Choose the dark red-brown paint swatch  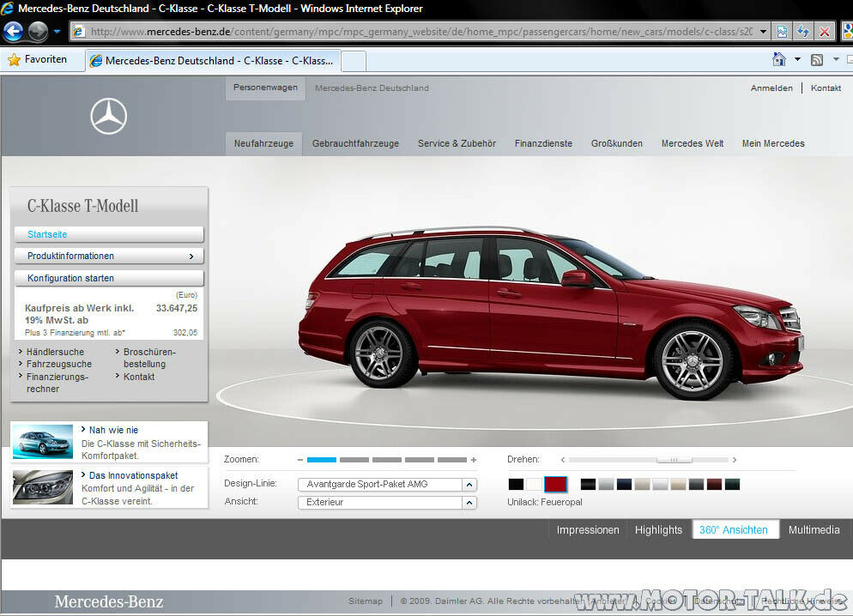tap(714, 484)
